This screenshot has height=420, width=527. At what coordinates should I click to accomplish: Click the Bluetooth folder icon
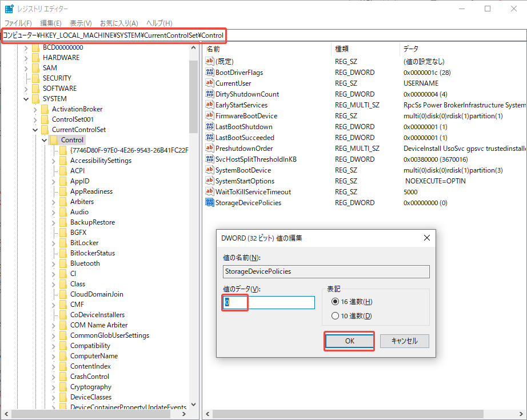coord(63,263)
